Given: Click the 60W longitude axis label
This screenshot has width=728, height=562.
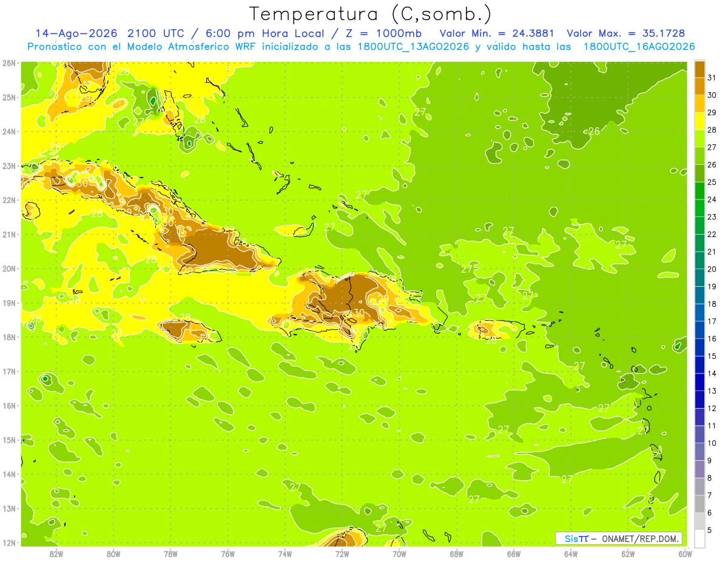Looking at the screenshot, I should click(685, 554).
